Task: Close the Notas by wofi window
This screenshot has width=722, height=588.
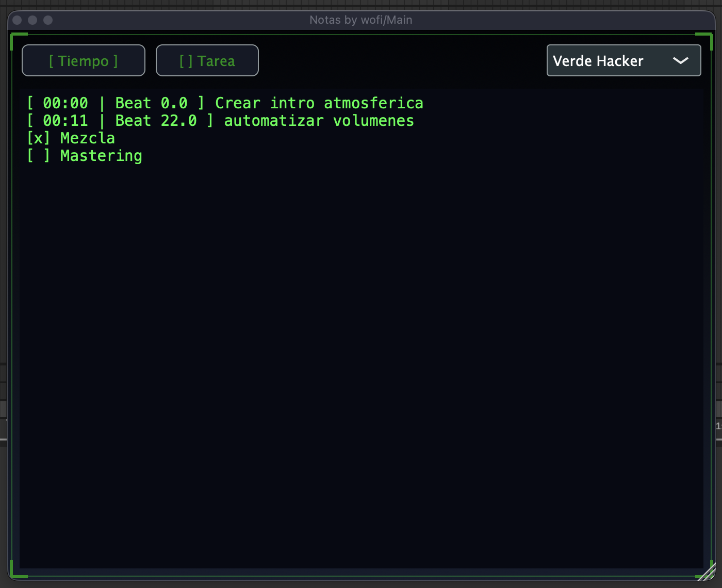Action: pyautogui.click(x=17, y=20)
